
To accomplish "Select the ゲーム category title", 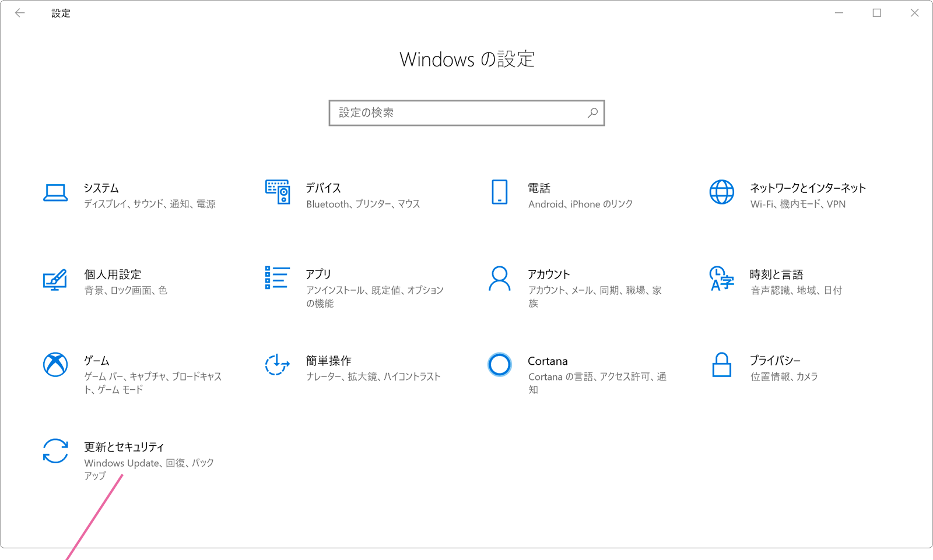I will (97, 361).
